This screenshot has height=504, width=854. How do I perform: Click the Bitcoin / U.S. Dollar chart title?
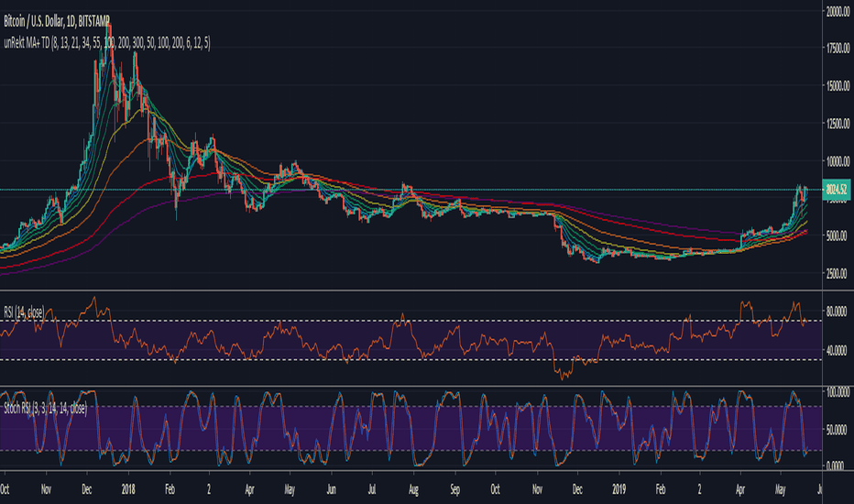pos(57,21)
